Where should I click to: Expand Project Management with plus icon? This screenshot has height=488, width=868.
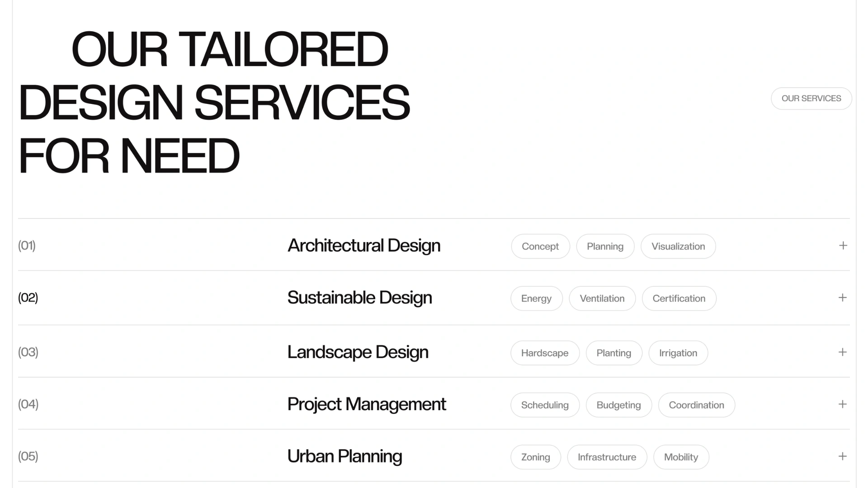click(x=843, y=404)
